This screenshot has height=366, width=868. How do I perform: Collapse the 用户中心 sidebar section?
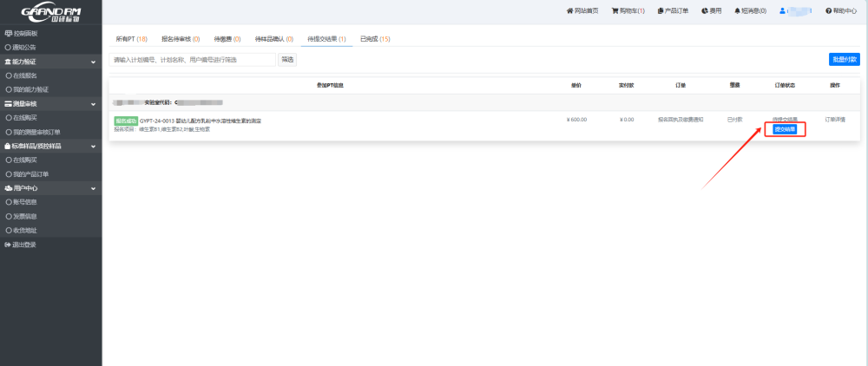click(93, 187)
